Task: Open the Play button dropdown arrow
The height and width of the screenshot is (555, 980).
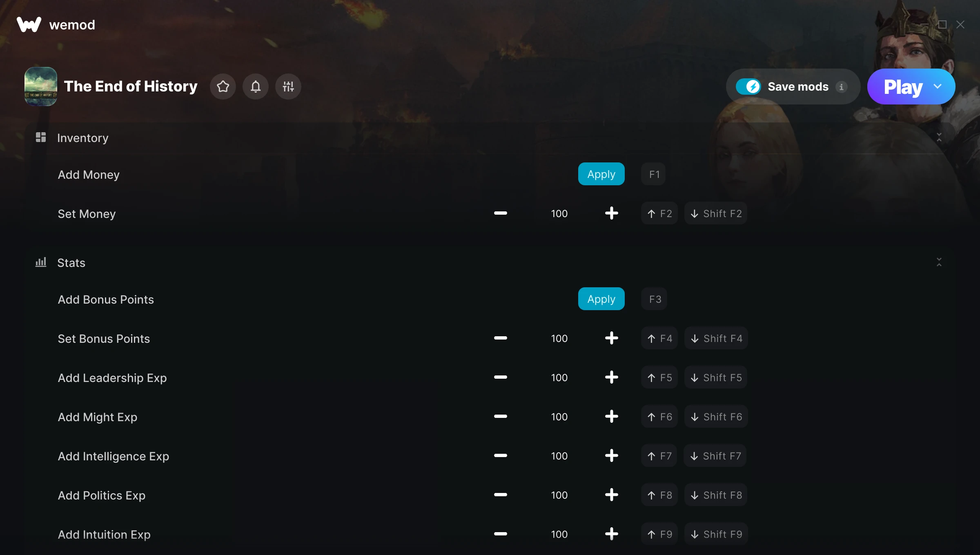Action: pos(938,87)
